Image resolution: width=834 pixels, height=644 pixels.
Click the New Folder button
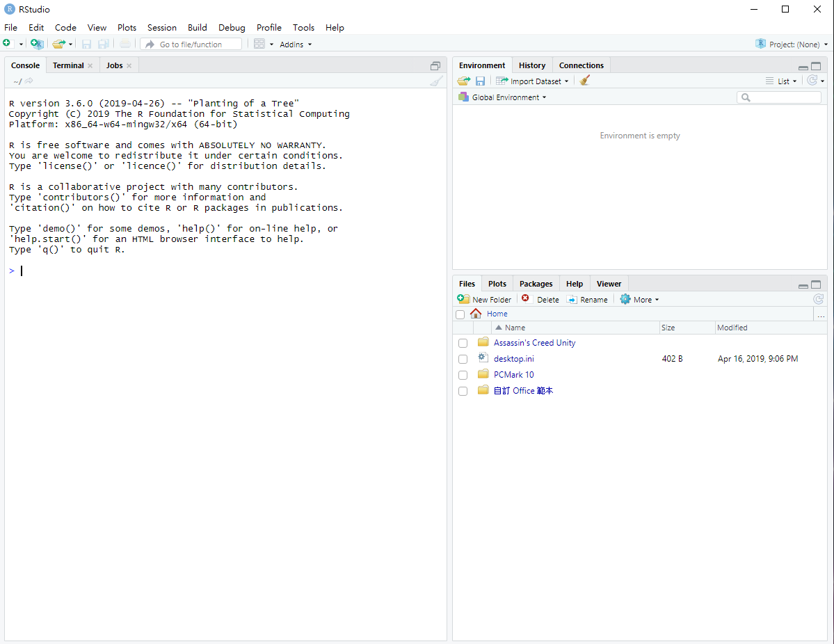tap(485, 300)
